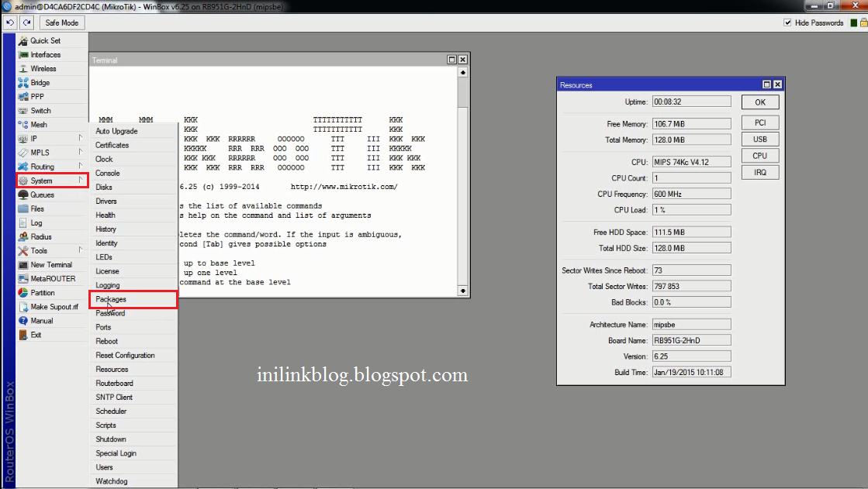Click the Manual help icon in sidebar
This screenshot has height=489, width=868.
point(22,321)
